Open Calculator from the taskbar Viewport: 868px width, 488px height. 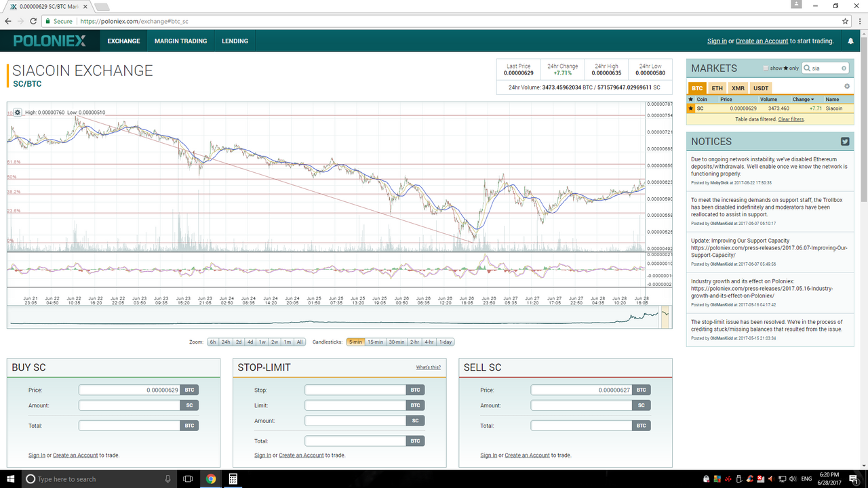tap(233, 479)
